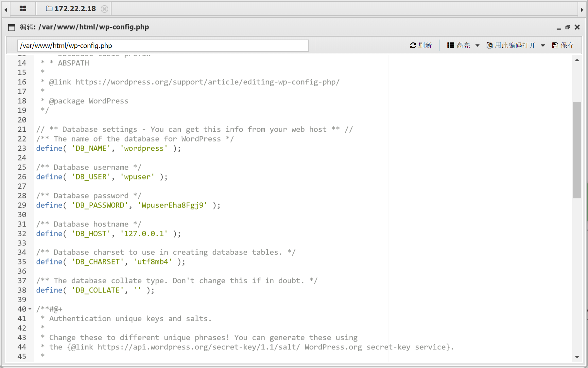Image resolution: width=588 pixels, height=368 pixels.
Task: Click the 'utf8mb4' charset value
Action: 153,262
